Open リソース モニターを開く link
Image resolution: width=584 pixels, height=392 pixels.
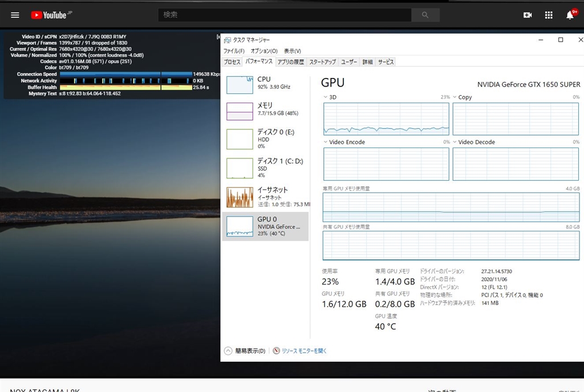[x=304, y=351]
